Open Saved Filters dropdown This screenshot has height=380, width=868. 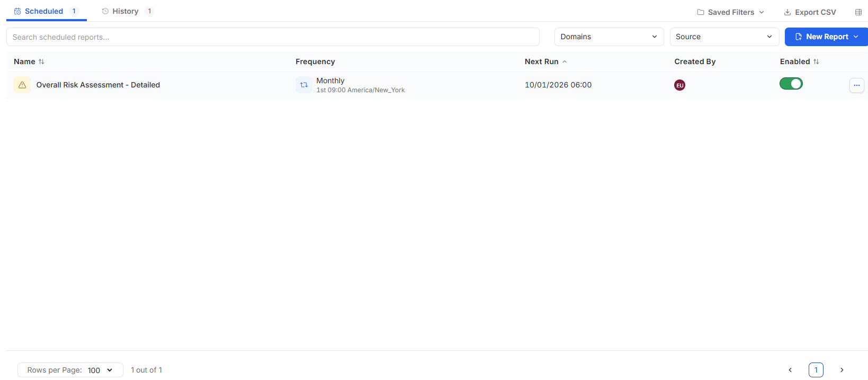click(x=730, y=12)
